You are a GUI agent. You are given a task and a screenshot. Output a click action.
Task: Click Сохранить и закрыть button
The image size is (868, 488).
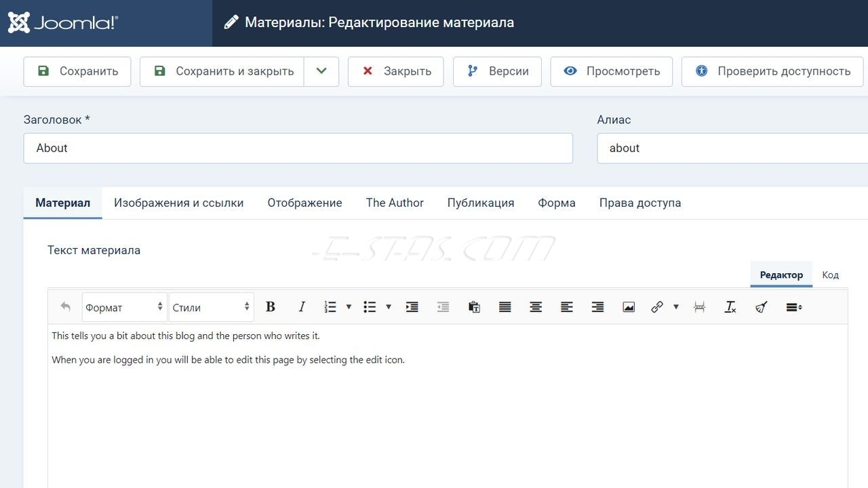(222, 71)
